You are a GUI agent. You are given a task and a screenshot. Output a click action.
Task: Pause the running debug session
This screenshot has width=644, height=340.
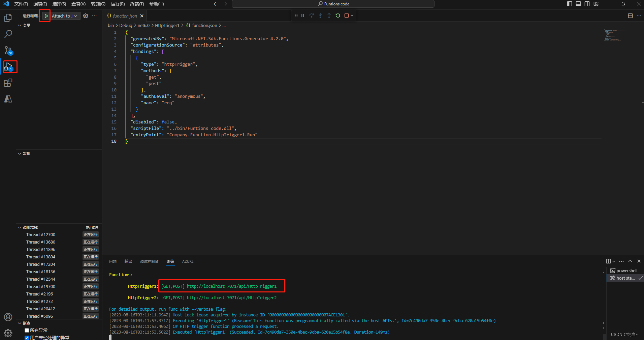pyautogui.click(x=302, y=15)
